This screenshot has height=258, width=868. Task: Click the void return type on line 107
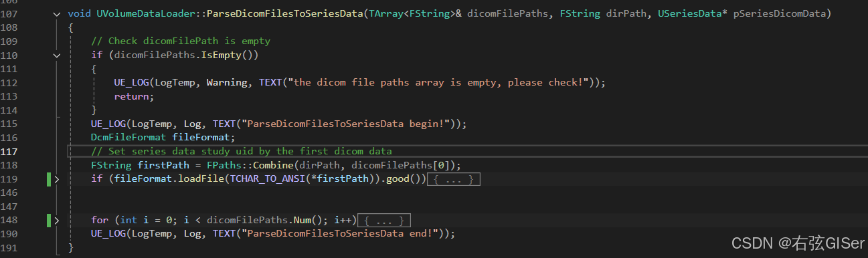click(79, 14)
